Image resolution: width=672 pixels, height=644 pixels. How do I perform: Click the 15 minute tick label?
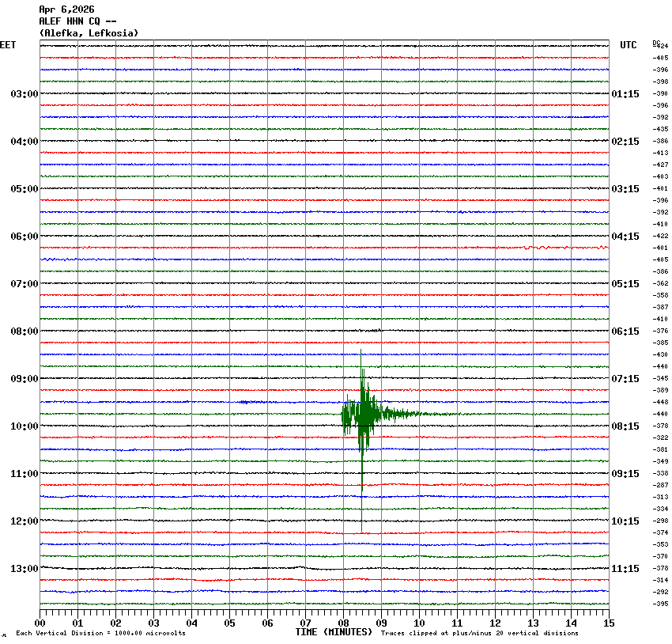609,623
